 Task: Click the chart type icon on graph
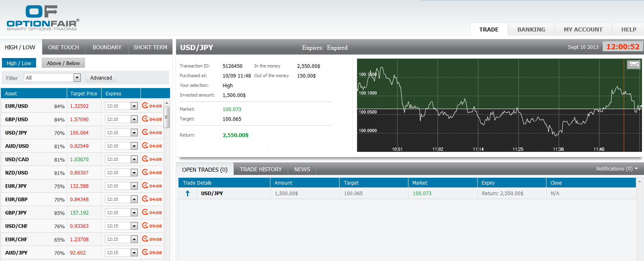[633, 65]
